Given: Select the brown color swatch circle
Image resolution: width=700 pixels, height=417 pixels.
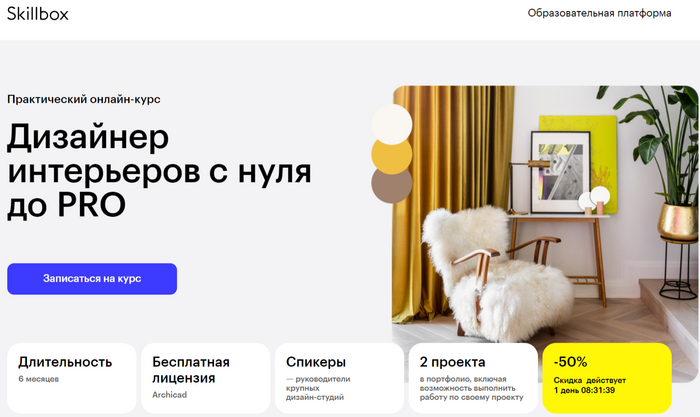Looking at the screenshot, I should (392, 185).
